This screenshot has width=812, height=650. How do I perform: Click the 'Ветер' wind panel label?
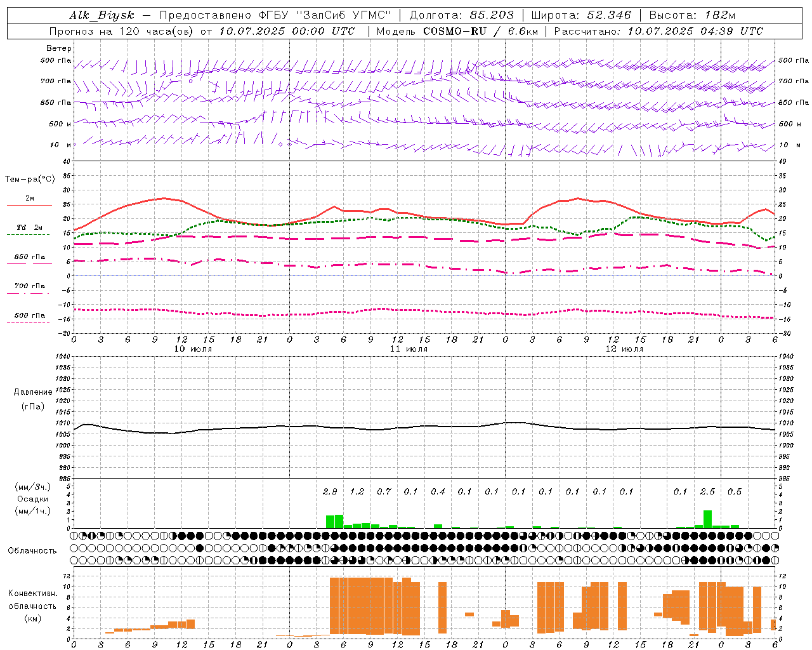click(x=59, y=48)
